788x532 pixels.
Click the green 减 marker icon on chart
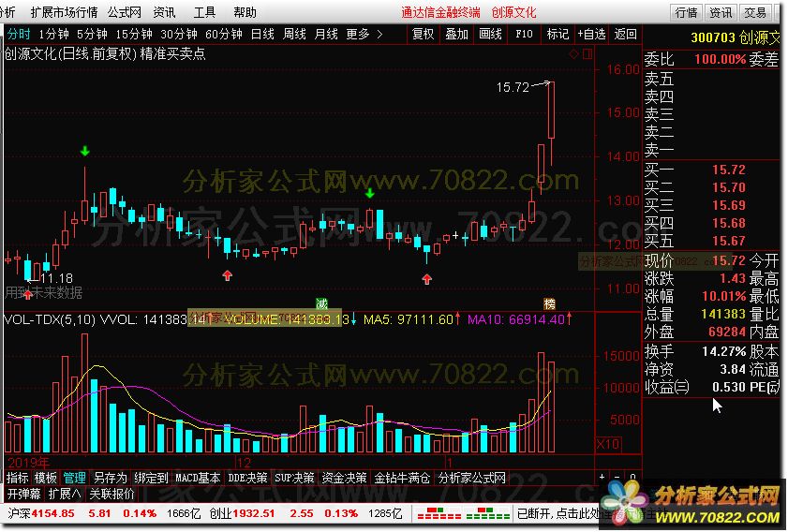[x=321, y=303]
